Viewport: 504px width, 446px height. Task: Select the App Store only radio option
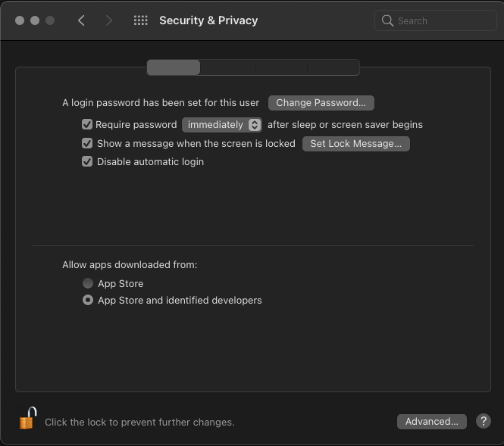click(x=88, y=283)
